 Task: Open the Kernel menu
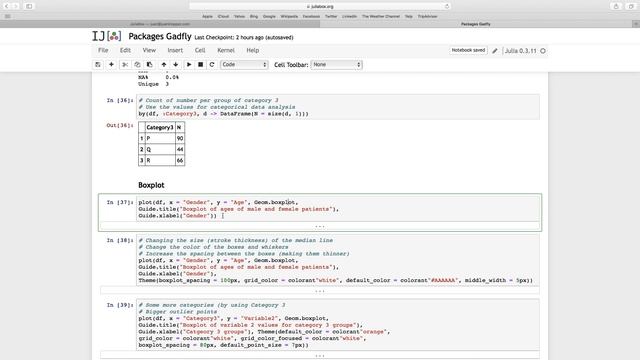226,50
